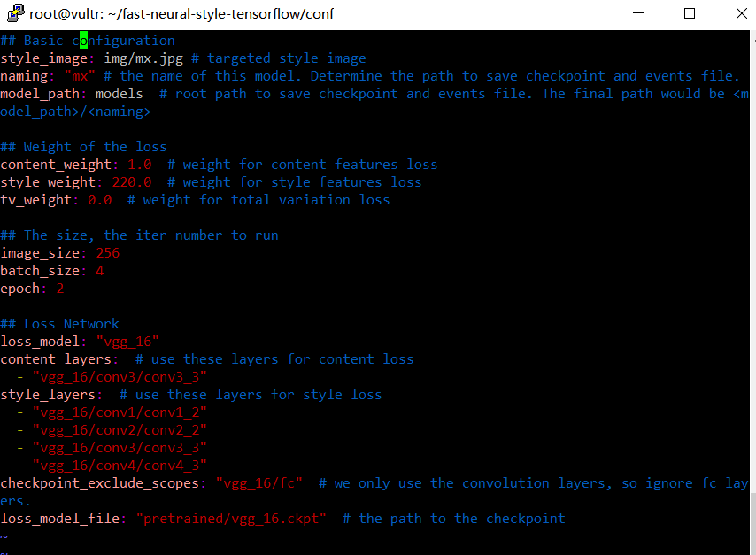Click the pretrained/vgg_16.ckpt file path
The width and height of the screenshot is (756, 555).
231,519
